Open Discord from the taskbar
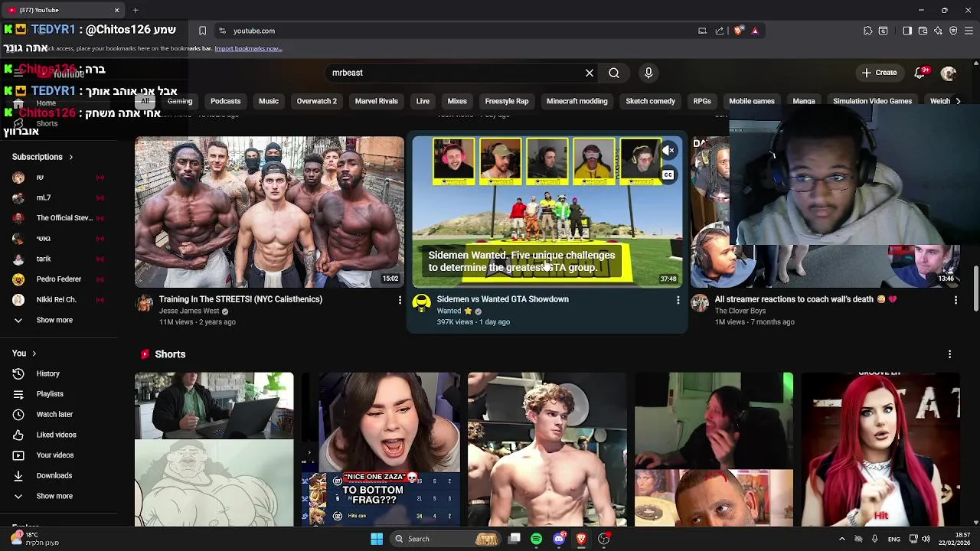This screenshot has width=980, height=551. click(559, 539)
